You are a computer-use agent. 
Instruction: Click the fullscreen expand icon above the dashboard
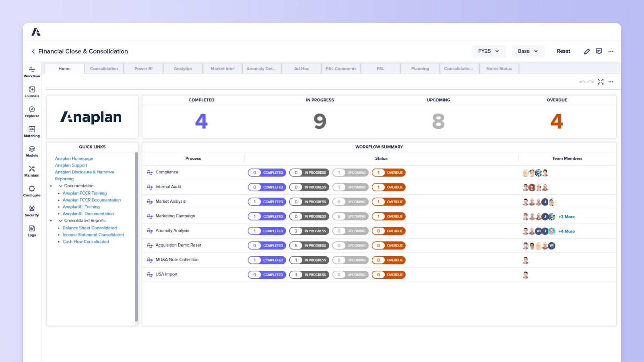(x=601, y=82)
